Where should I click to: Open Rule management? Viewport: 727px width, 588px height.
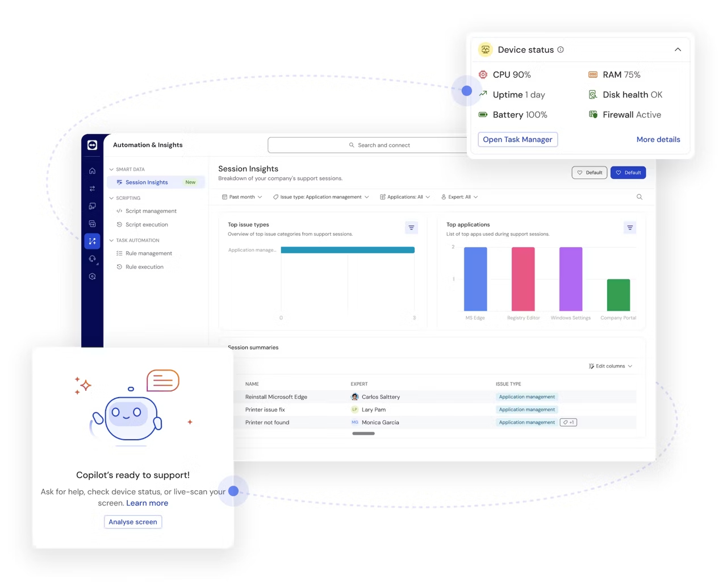(x=144, y=253)
